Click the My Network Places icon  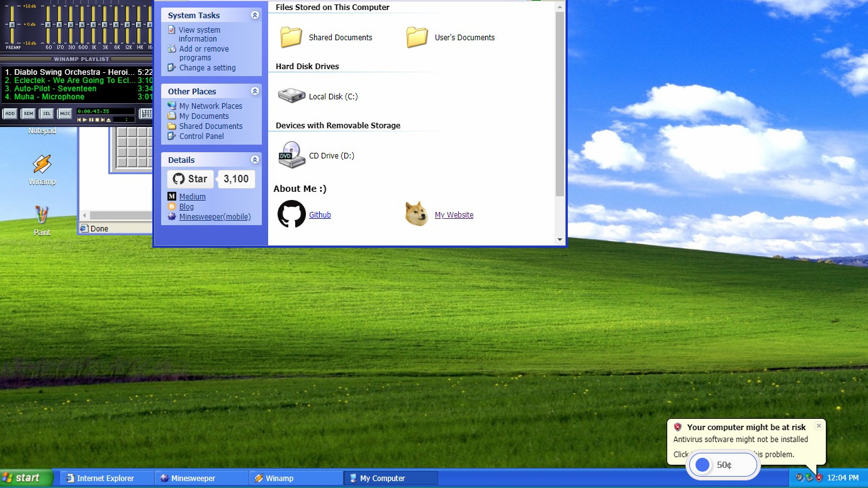tap(172, 106)
